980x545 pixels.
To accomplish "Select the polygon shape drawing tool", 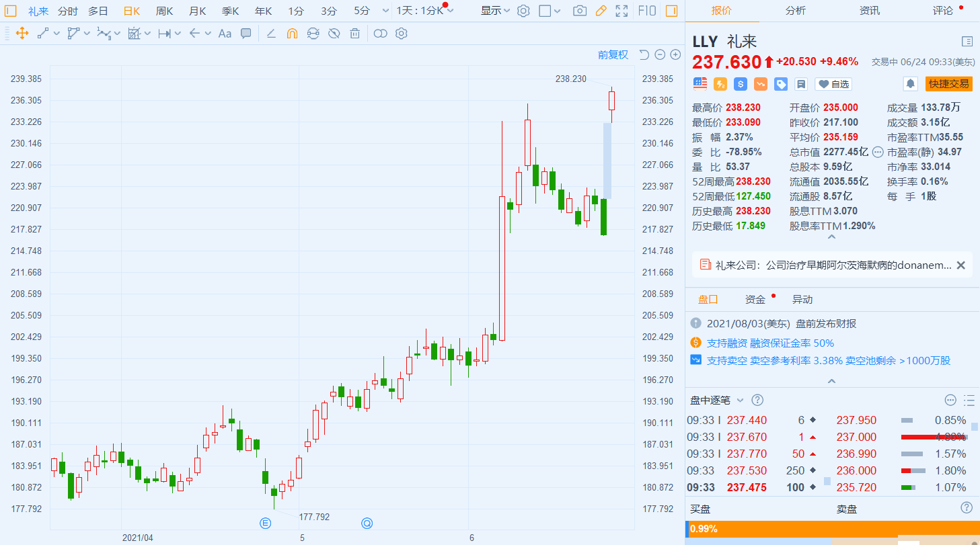I will click(x=73, y=34).
